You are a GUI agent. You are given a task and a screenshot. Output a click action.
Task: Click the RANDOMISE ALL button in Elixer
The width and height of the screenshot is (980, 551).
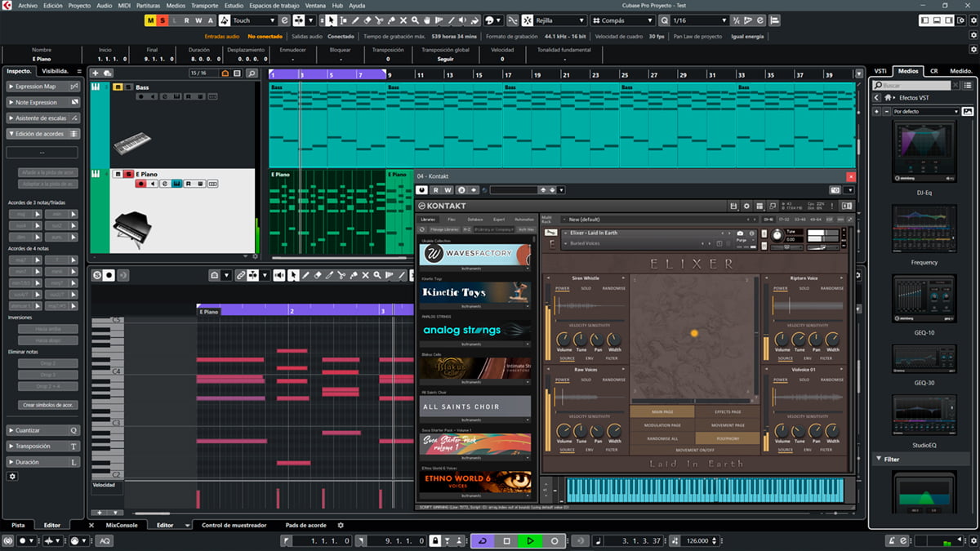tap(661, 438)
